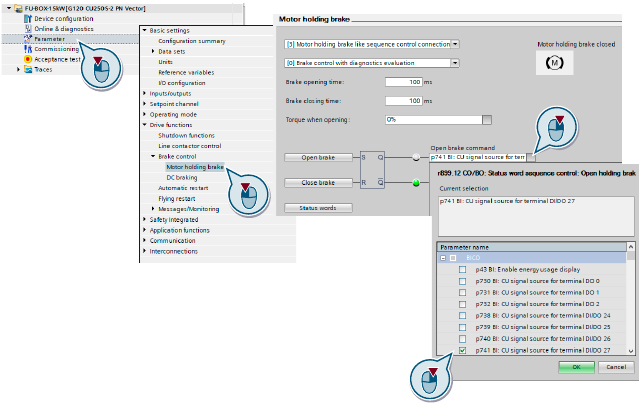
Task: Check p732 signal source for terminal DO 2
Action: coord(462,304)
